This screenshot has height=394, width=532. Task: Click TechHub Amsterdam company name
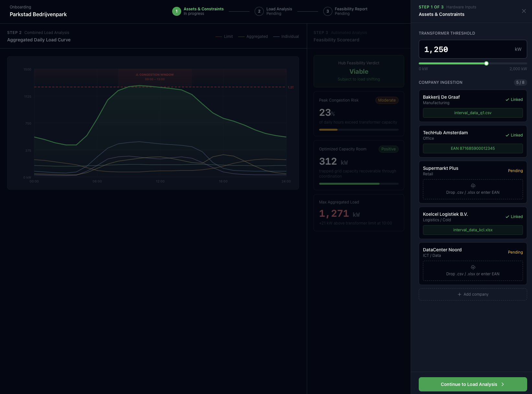[x=445, y=133]
